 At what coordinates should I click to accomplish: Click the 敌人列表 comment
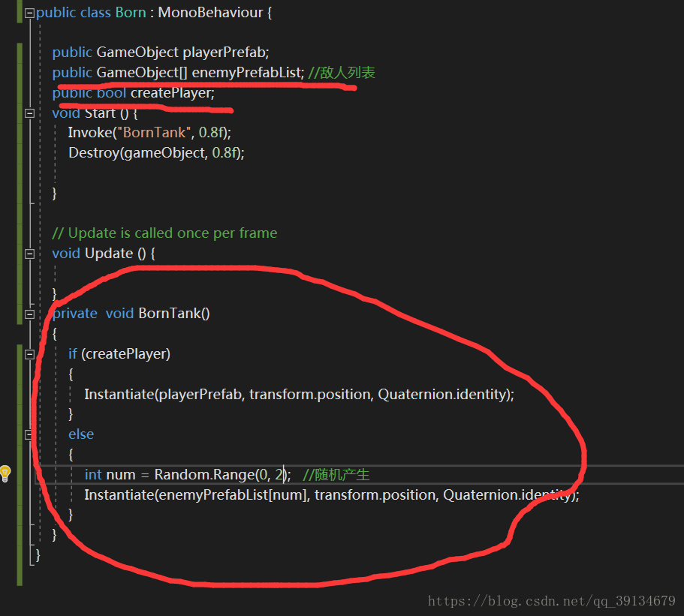[342, 72]
